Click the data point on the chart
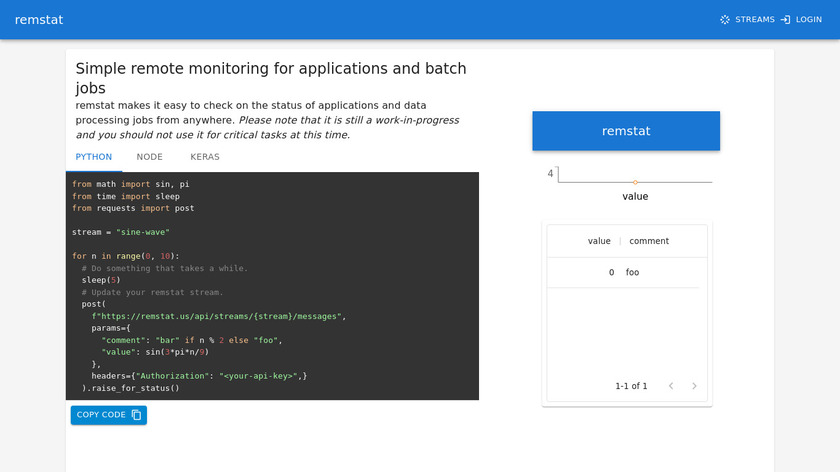840x472 pixels. (635, 182)
